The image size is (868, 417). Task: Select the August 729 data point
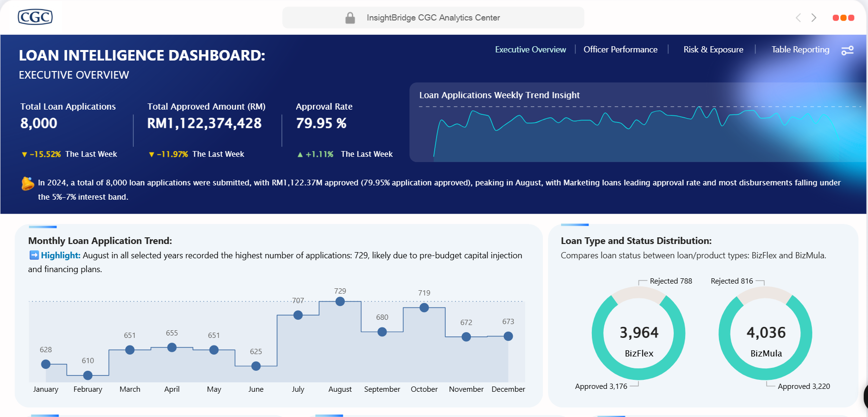pyautogui.click(x=340, y=301)
